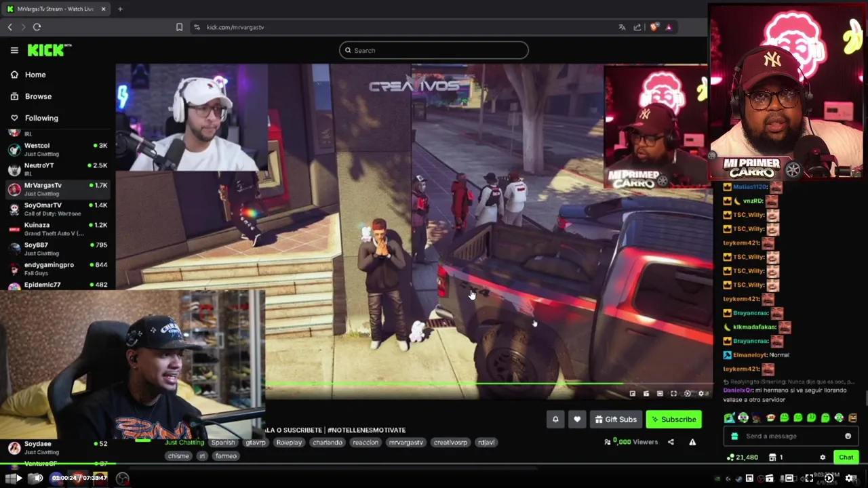This screenshot has height=488, width=868.
Task: Open the Brave Rewards triangle icon
Action: (x=669, y=27)
